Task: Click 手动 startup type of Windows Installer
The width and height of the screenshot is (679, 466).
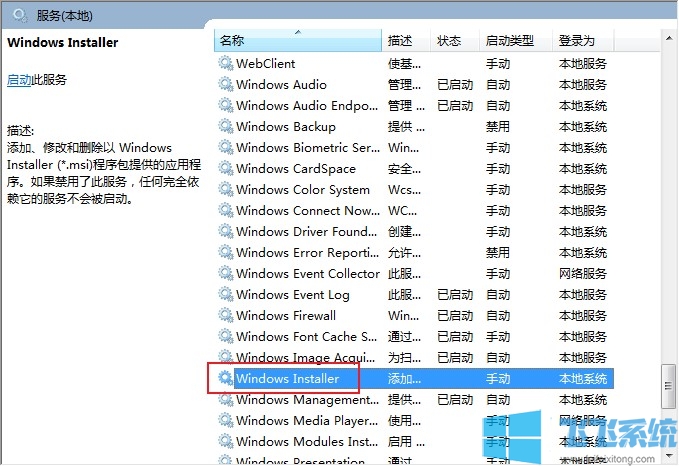Action: point(498,379)
